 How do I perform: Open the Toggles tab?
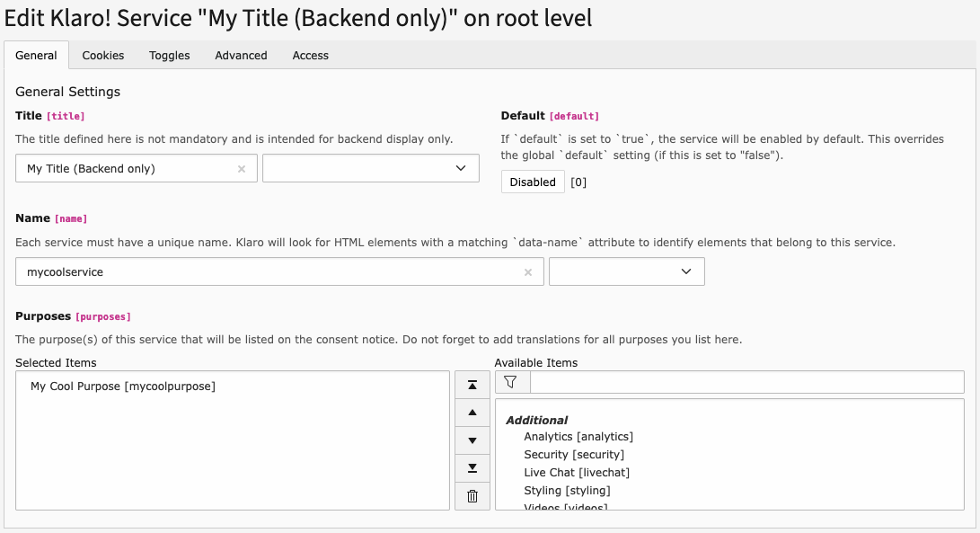170,56
